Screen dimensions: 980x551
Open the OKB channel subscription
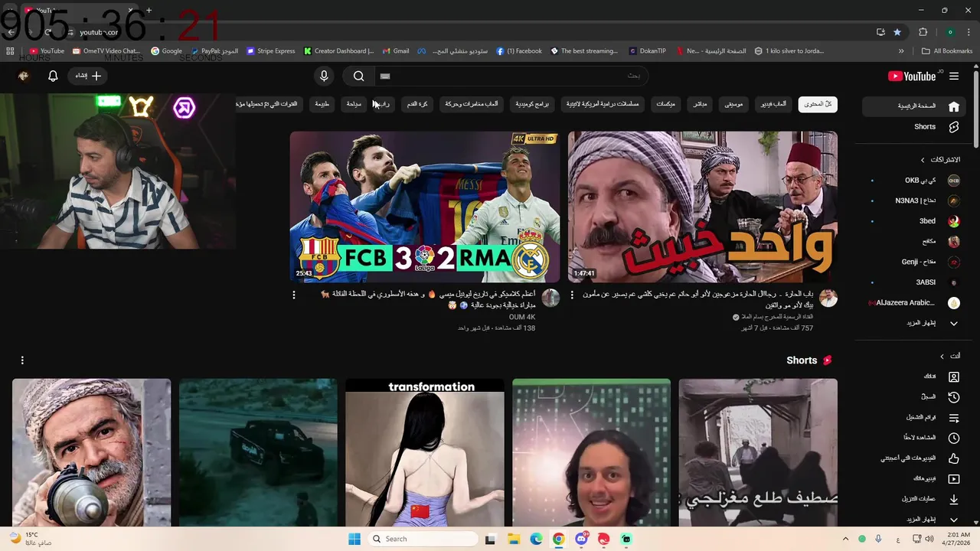tap(914, 181)
